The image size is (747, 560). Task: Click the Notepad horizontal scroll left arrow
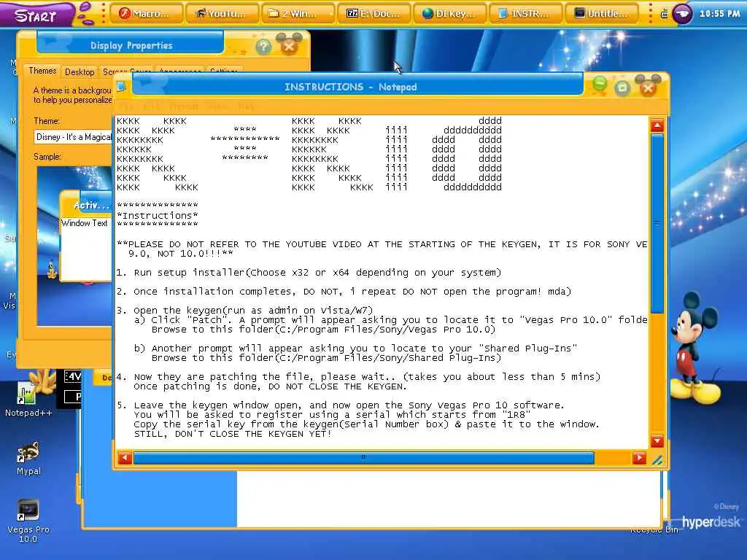(x=125, y=458)
